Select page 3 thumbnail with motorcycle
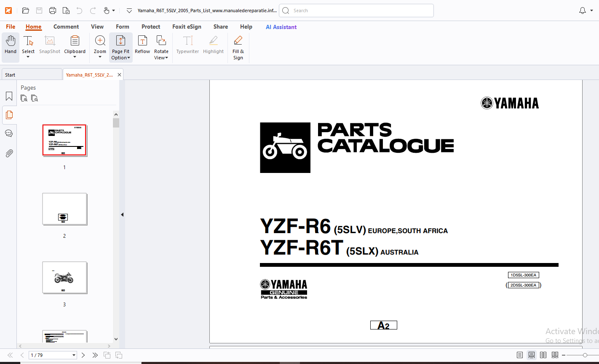Image resolution: width=599 pixels, height=364 pixels. coord(64,278)
